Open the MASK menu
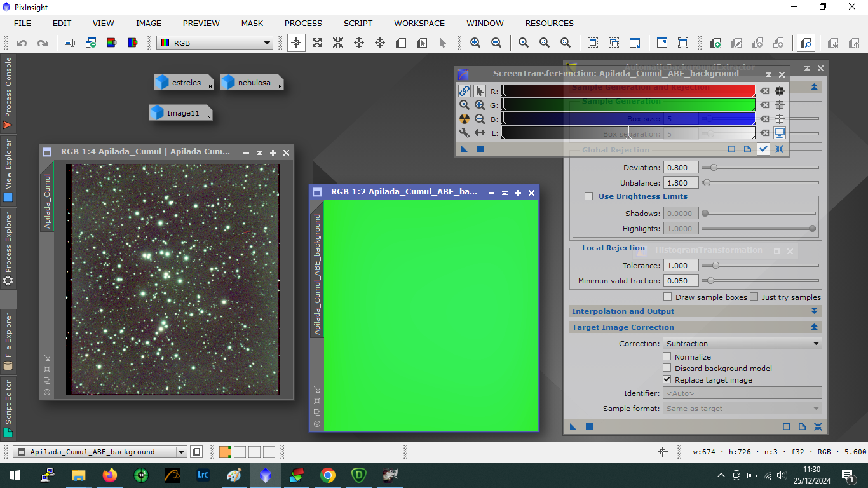 pyautogui.click(x=252, y=23)
